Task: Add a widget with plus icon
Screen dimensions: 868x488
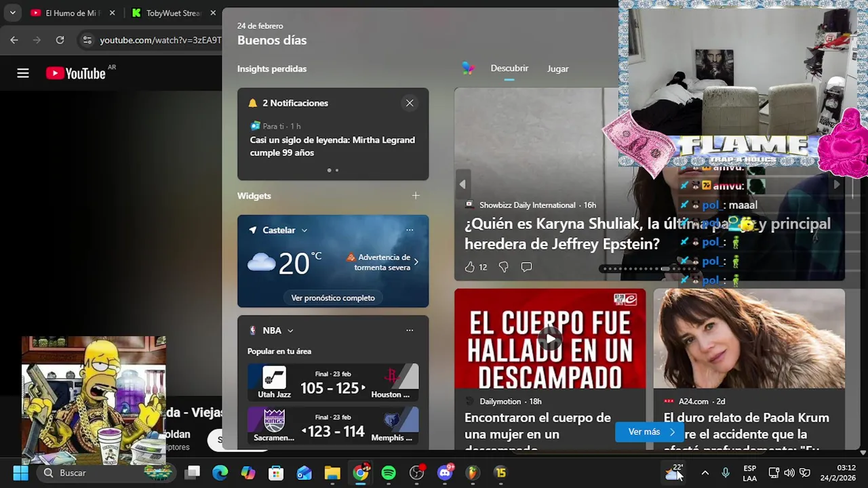Action: [416, 196]
